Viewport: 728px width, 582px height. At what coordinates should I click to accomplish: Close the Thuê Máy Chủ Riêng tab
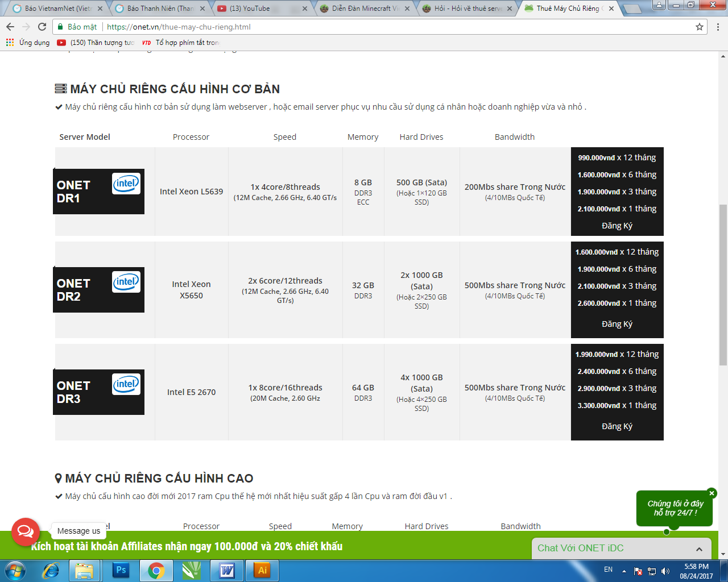[x=611, y=9]
